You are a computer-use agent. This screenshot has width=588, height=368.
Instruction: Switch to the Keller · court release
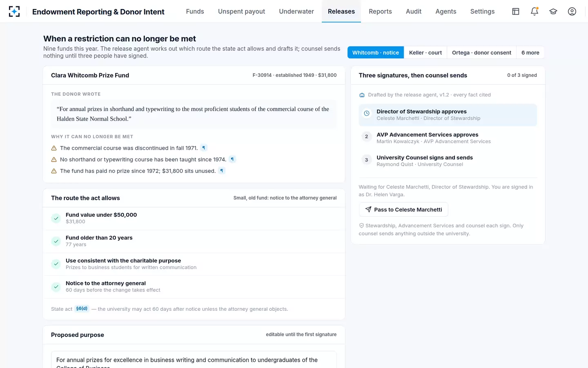[425, 53]
